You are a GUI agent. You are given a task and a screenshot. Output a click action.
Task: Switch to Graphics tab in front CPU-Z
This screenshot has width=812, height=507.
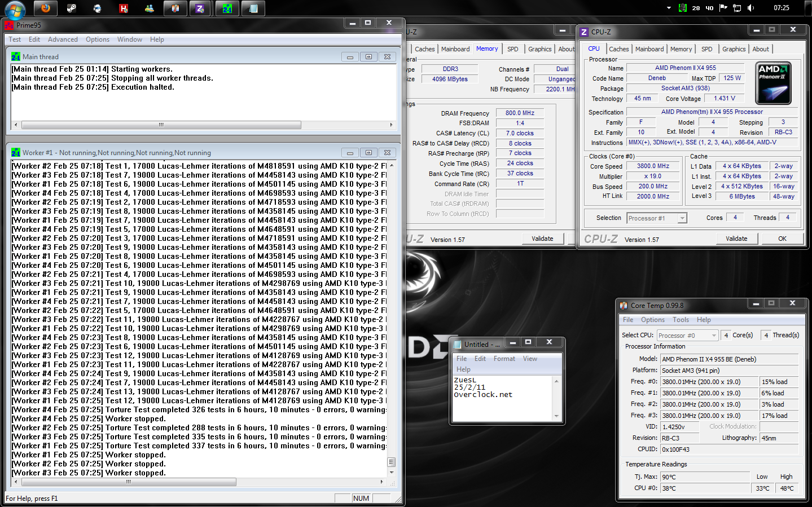(734, 49)
